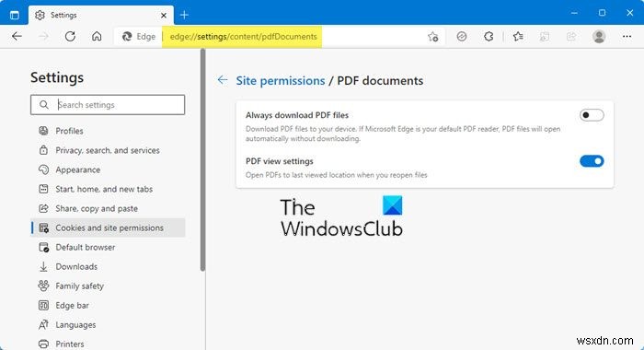This screenshot has height=350, width=644.
Task: Open Performance/browser essentials icon
Action: pos(462,37)
